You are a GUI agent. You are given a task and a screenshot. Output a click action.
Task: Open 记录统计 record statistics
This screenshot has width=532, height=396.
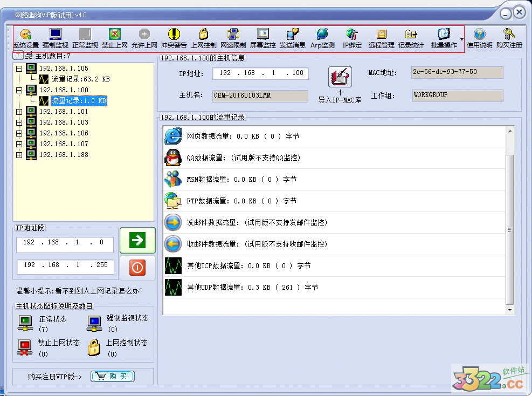click(x=411, y=38)
